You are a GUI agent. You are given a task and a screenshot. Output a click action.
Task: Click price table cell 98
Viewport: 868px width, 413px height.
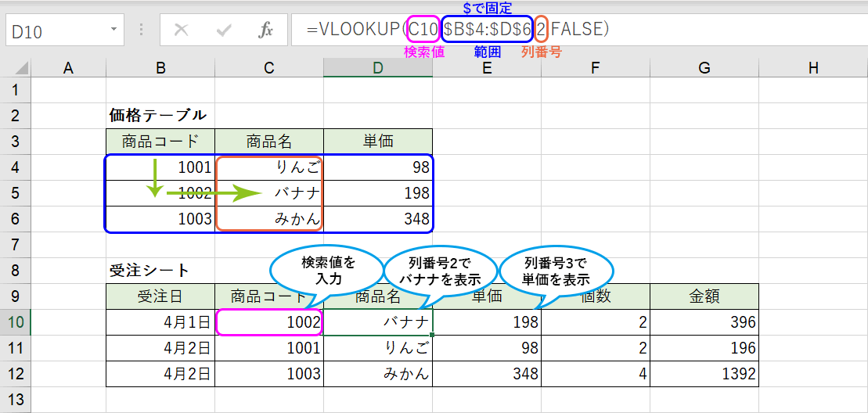(378, 167)
